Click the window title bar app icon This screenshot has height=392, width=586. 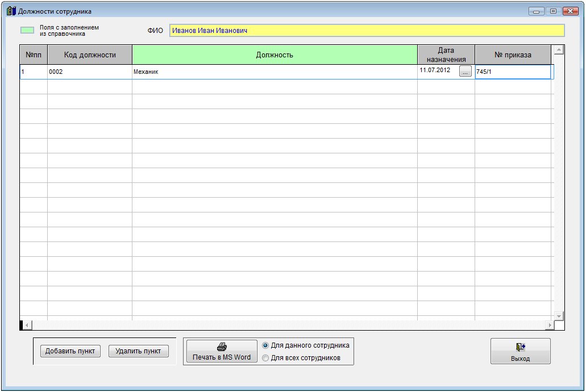coord(11,11)
